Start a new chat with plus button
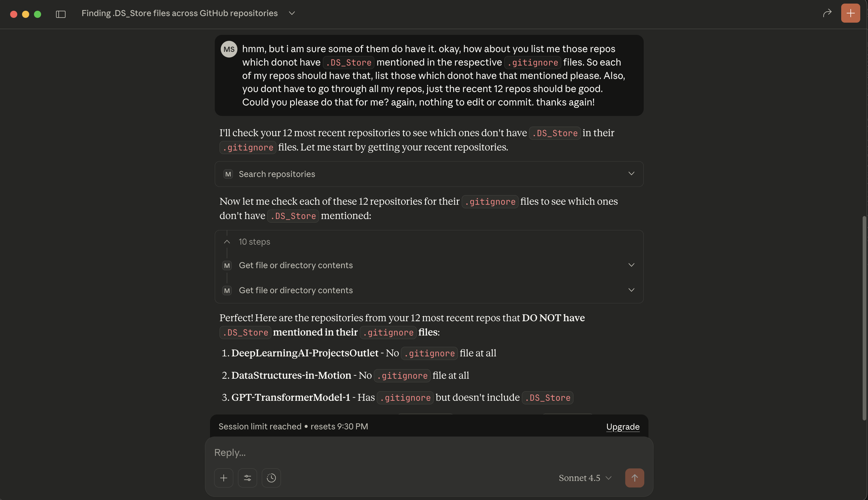 pyautogui.click(x=850, y=13)
